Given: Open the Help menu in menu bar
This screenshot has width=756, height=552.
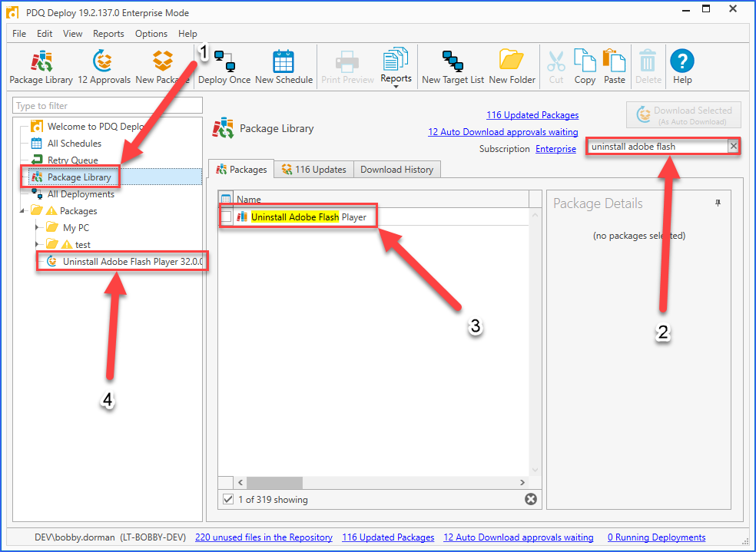Looking at the screenshot, I should click(187, 34).
